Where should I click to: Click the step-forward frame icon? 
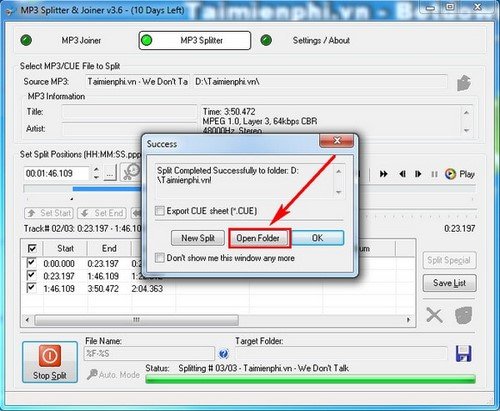coord(418,174)
